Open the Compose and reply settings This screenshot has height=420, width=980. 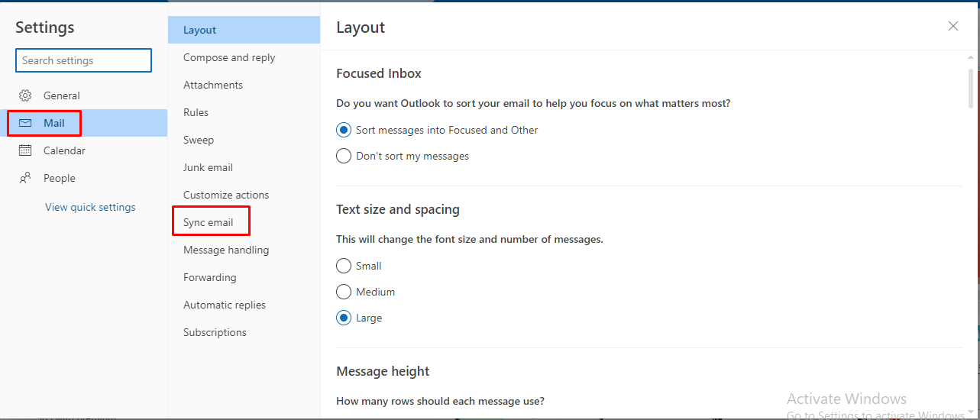click(229, 57)
